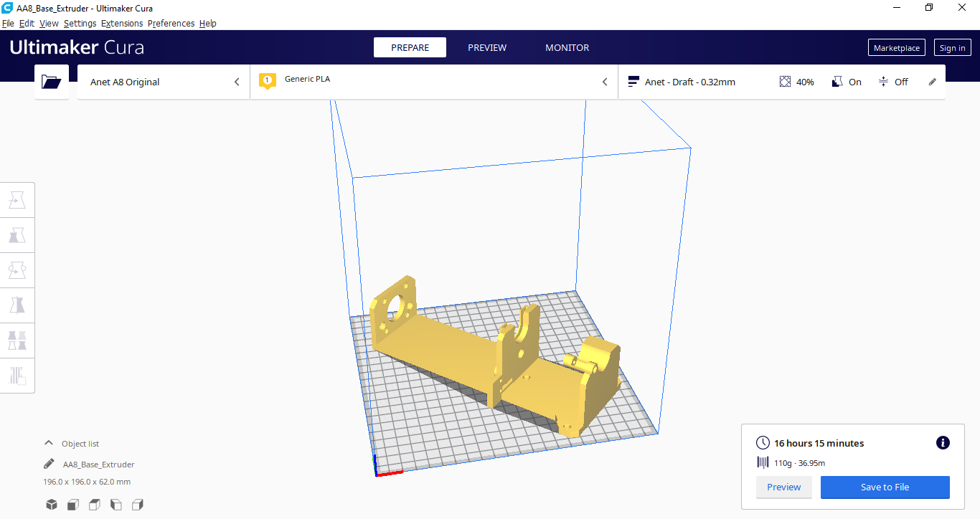
Task: Restore down the Cura window
Action: [929, 8]
